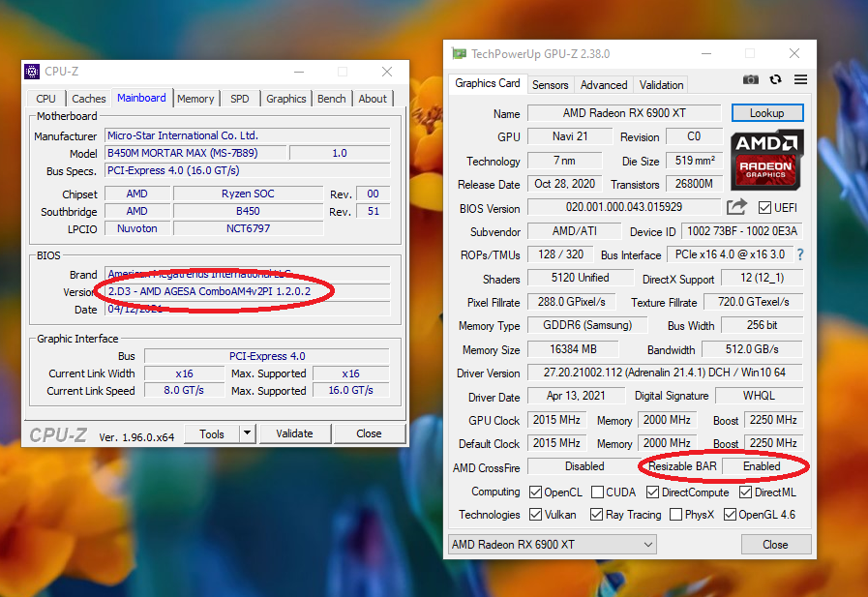The width and height of the screenshot is (868, 597).
Task: Click the CPU-Z title bar app icon
Action: pos(32,72)
